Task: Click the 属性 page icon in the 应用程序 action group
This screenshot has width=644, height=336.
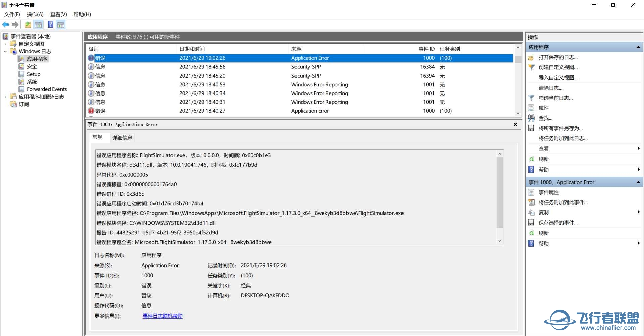Action: [x=531, y=108]
